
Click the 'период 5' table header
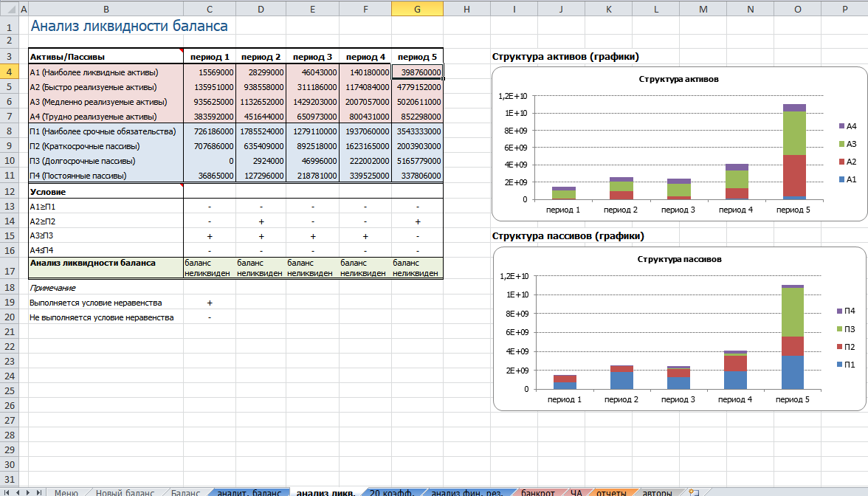tap(417, 56)
